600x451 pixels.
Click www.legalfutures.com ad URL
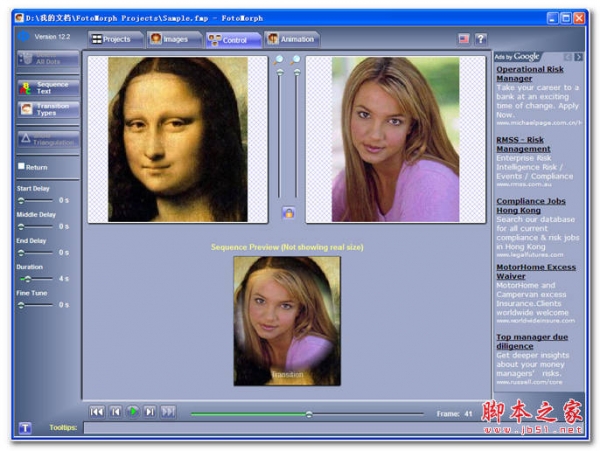530,255
